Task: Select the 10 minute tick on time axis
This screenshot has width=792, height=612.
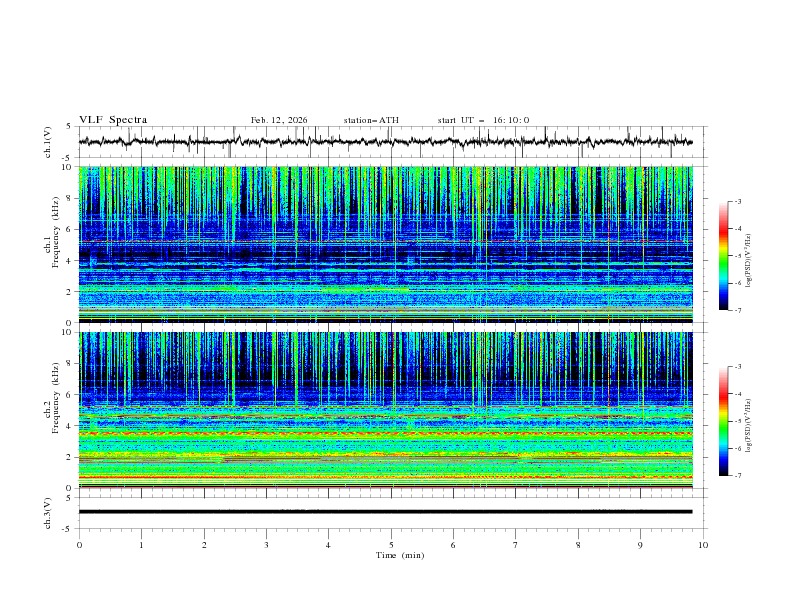Action: pos(703,545)
